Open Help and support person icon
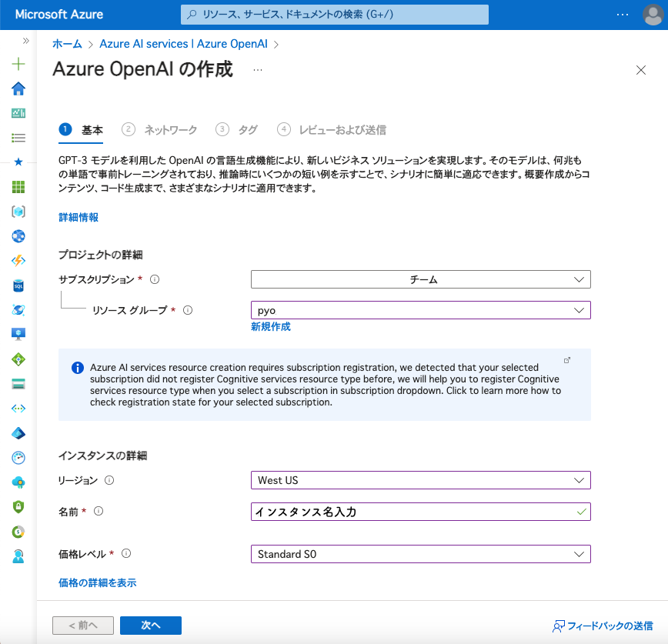 tap(18, 556)
